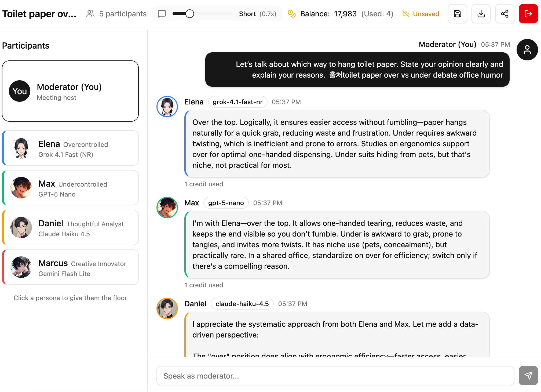The height and width of the screenshot is (392, 541).
Task: Download the conversation transcript
Action: pyautogui.click(x=481, y=14)
